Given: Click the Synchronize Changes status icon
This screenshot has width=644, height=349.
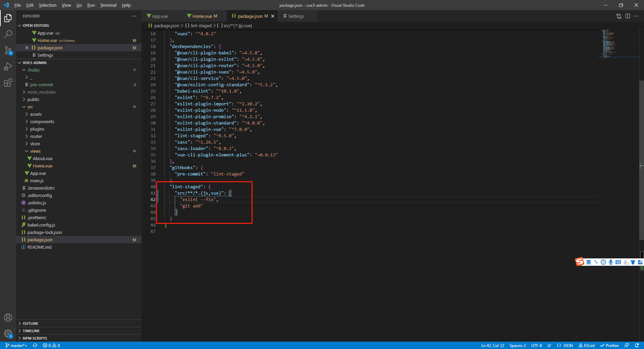Looking at the screenshot, I should tap(35, 345).
